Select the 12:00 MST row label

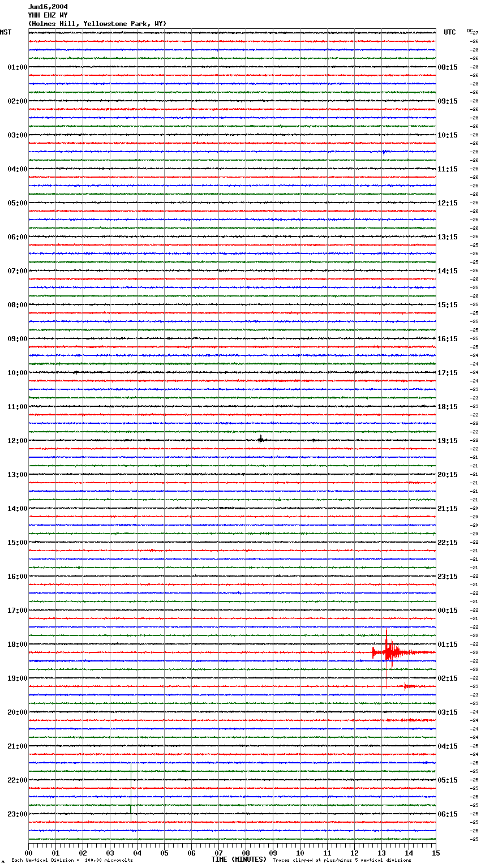(18, 441)
